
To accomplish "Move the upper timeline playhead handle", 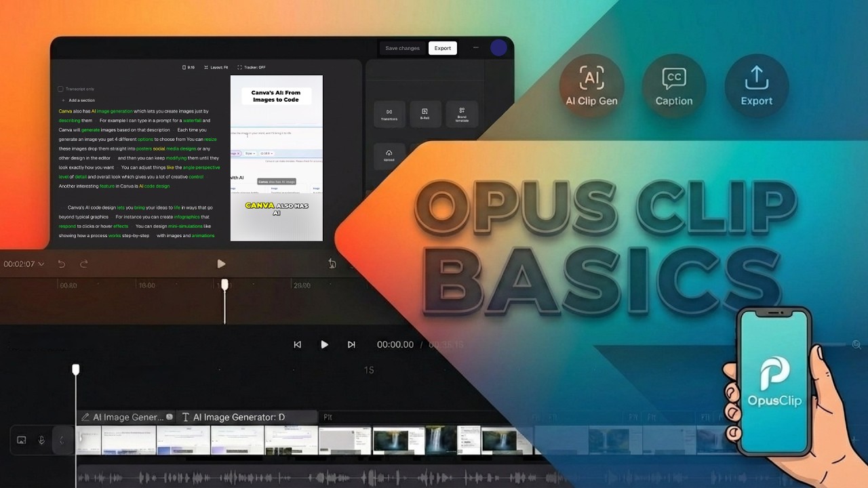I will coord(224,285).
